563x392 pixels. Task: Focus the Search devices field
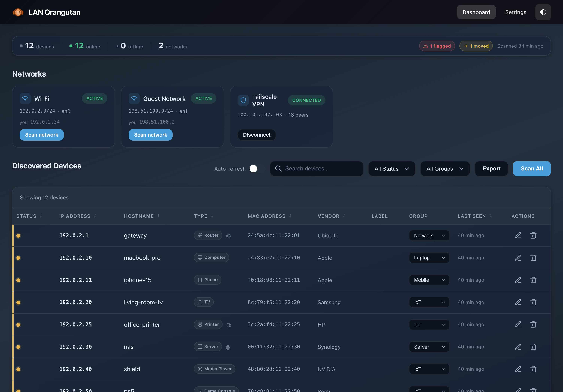(x=317, y=169)
